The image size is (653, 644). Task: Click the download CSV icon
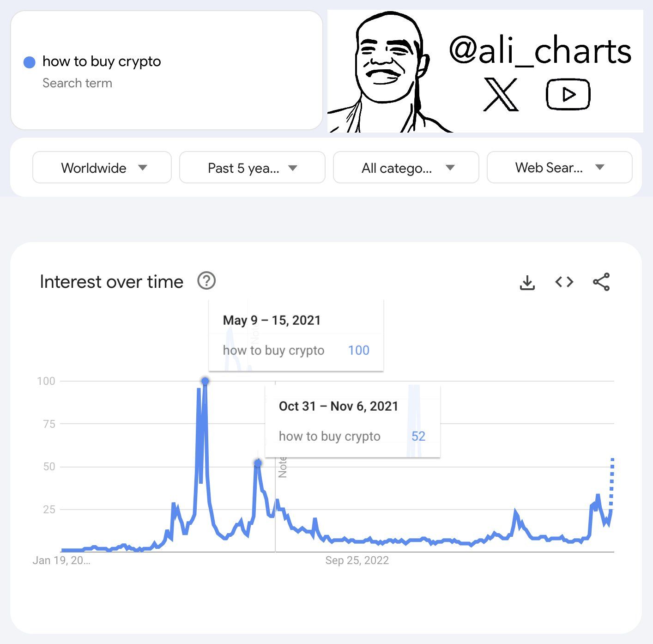[x=527, y=282]
